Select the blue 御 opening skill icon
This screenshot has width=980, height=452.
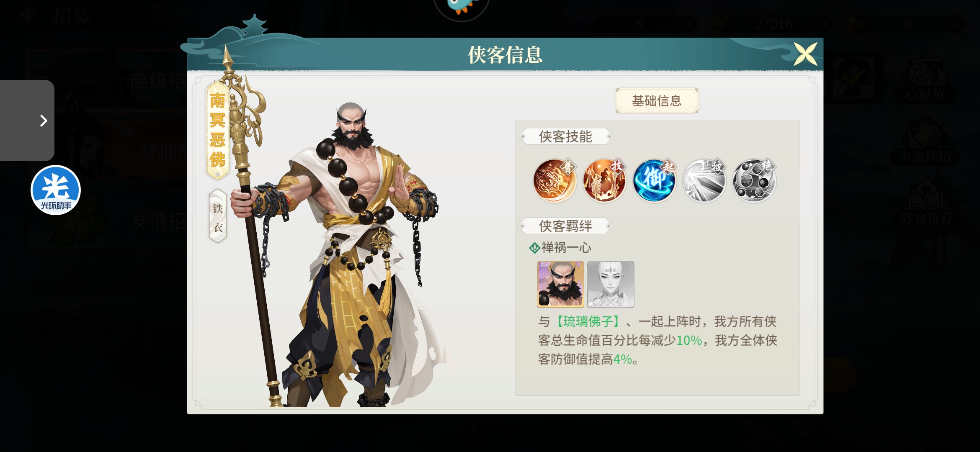[x=654, y=181]
